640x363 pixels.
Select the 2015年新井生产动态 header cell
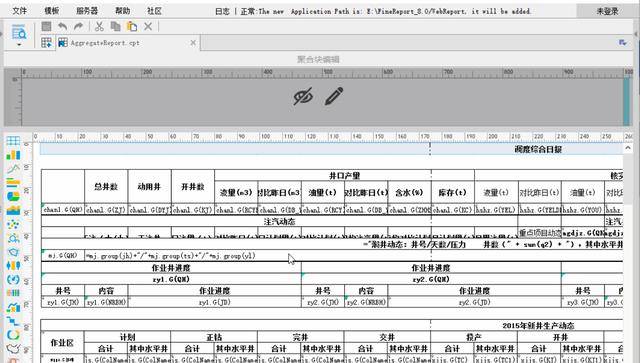[538, 325]
